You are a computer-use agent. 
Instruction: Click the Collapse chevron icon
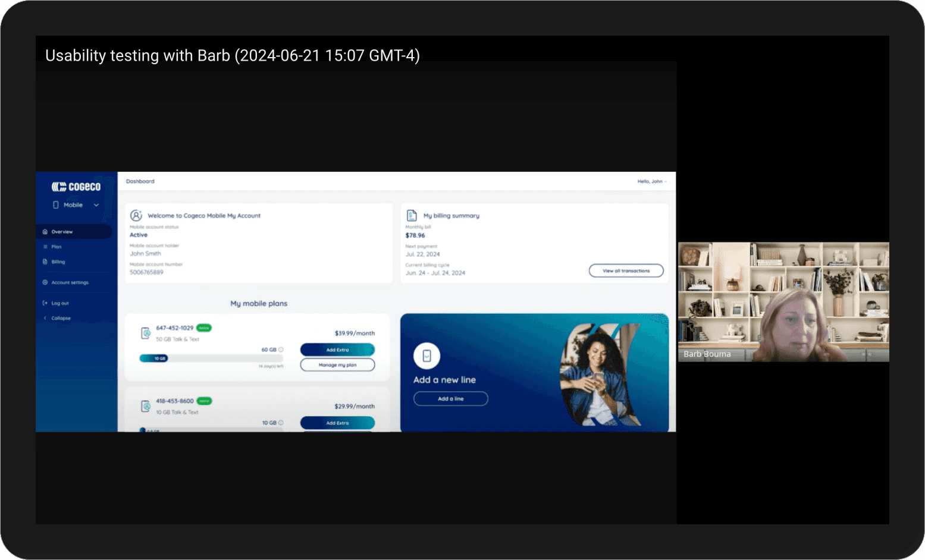pos(45,318)
